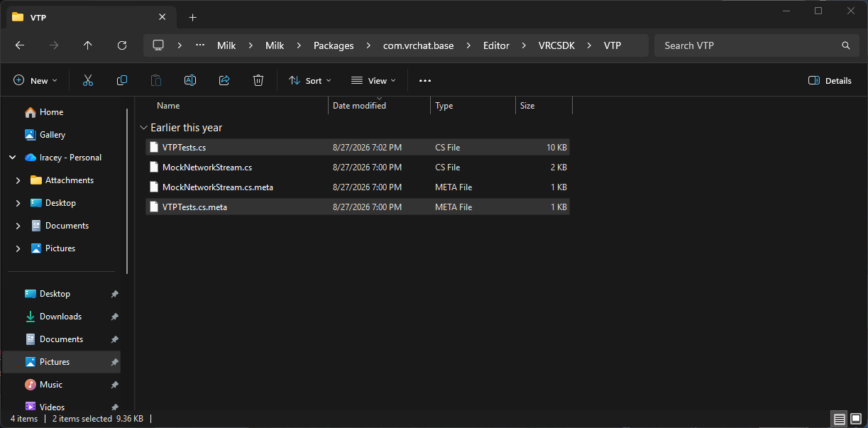Viewport: 868px width, 428px height.
Task: Go up one folder level arrow
Action: [x=88, y=45]
